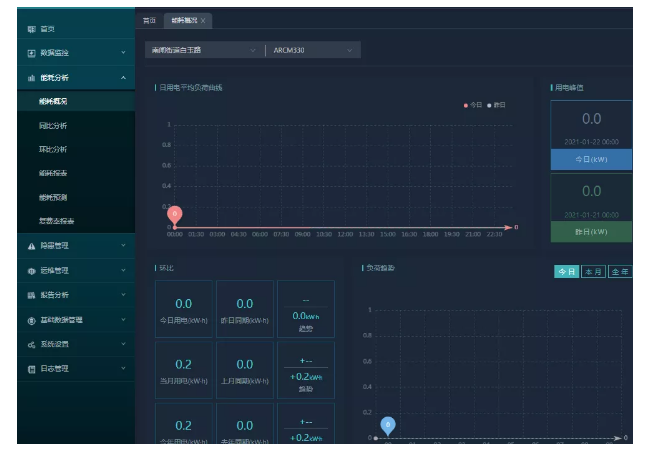Viewport: 647px width, 456px height.
Task: Click the 0.0kW·h 趋势 card
Action: (306, 309)
